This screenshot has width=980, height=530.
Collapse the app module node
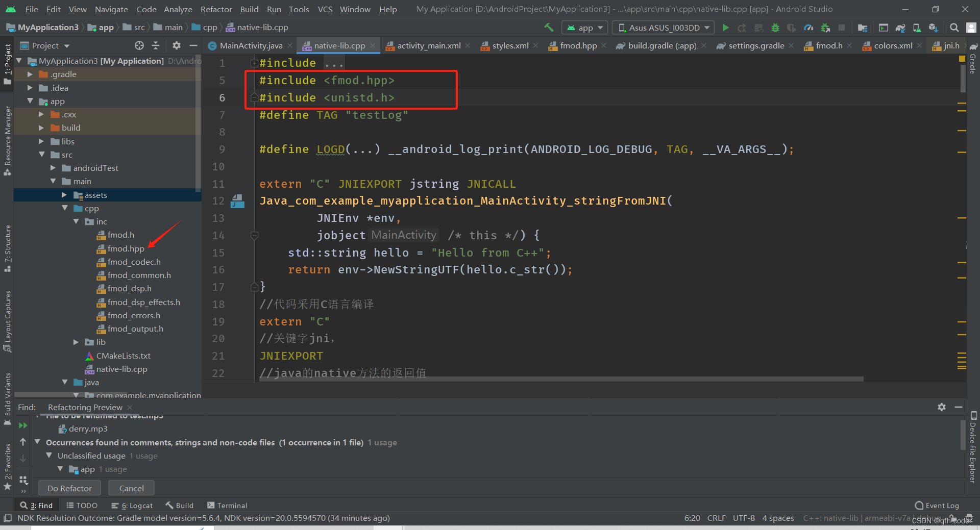pyautogui.click(x=30, y=101)
